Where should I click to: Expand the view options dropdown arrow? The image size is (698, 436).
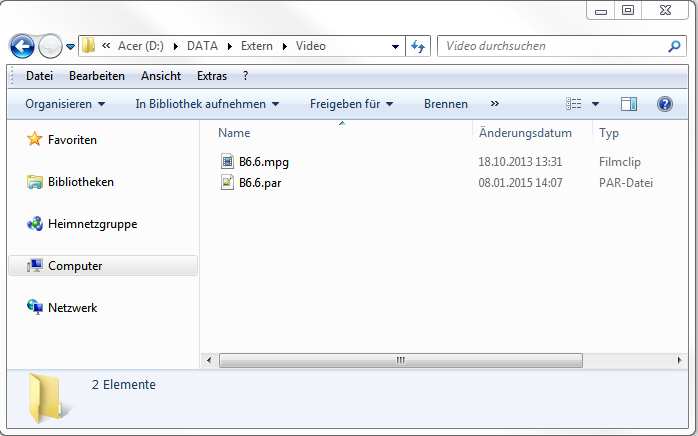596,104
